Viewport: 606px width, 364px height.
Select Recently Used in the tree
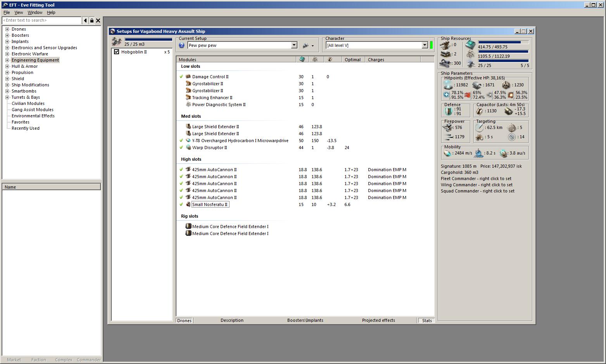(26, 128)
